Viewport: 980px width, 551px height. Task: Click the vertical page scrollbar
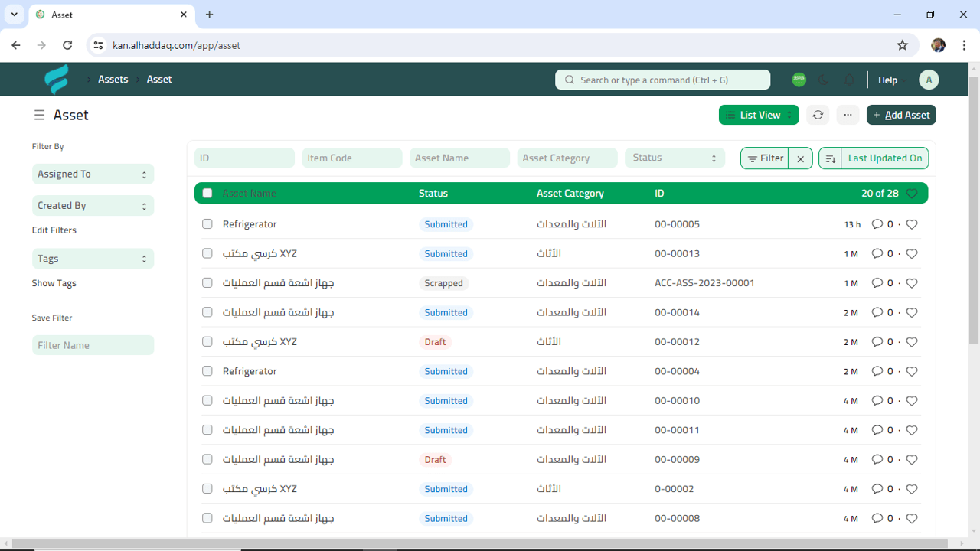974,210
